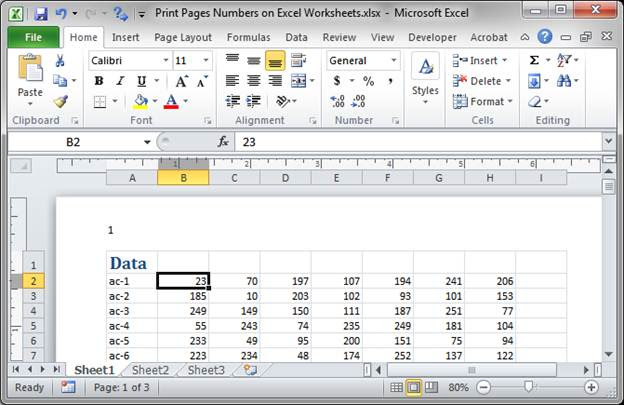
Task: Click the Undo arrow icon
Action: tap(60, 14)
